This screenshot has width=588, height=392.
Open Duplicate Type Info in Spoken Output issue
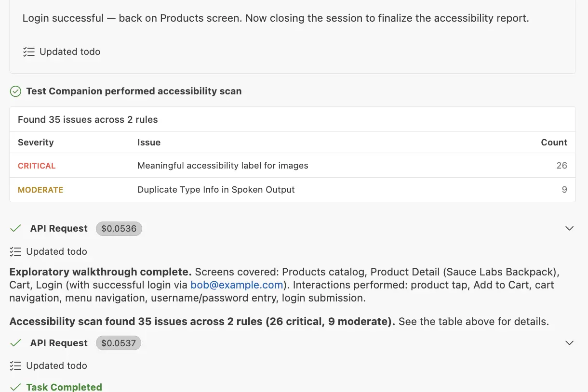pyautogui.click(x=216, y=190)
